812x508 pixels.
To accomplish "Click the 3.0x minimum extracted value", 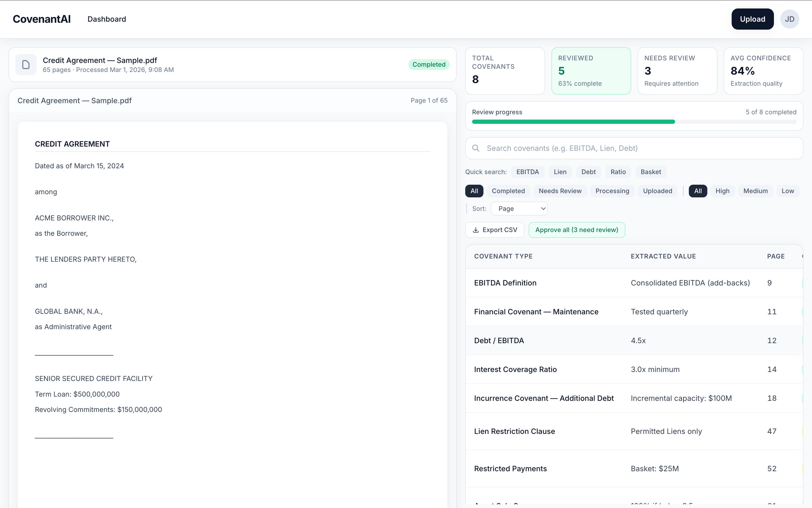I will point(655,370).
